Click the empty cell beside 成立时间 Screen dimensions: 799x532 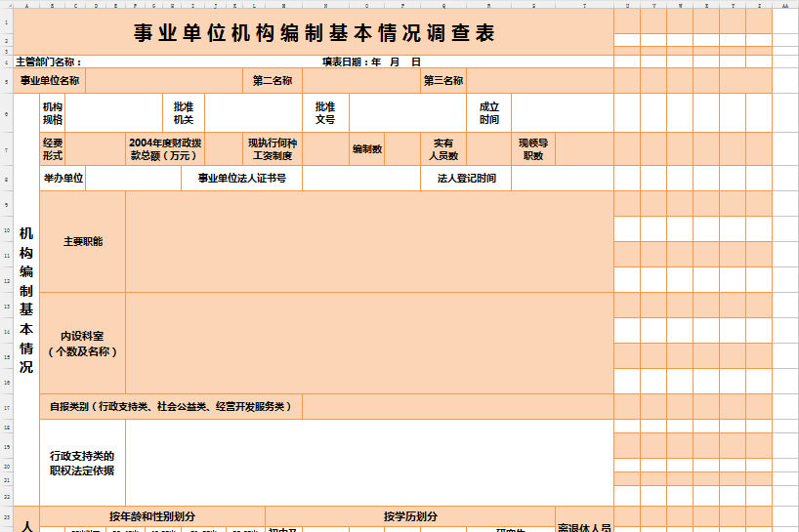[x=561, y=113]
